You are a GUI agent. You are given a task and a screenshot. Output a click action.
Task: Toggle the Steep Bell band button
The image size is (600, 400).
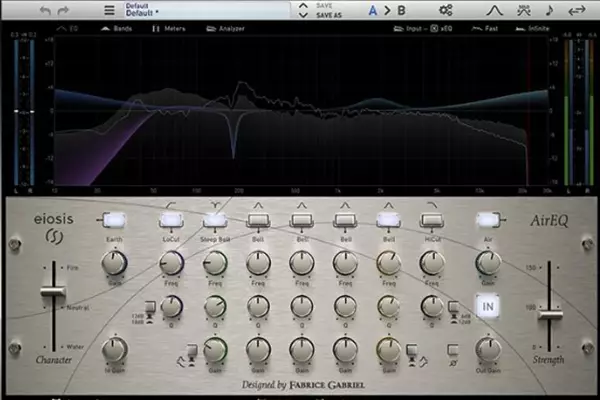click(x=215, y=220)
